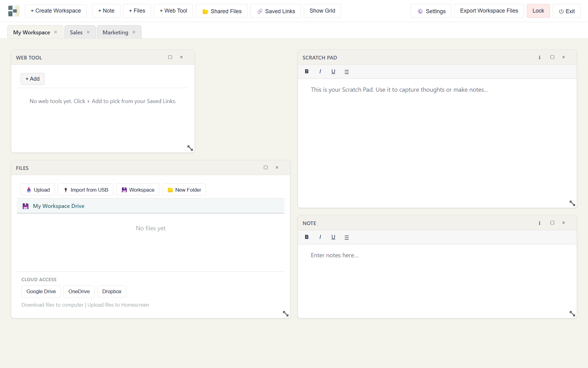Apply bold formatting in the Scratch Pad
Viewport: 588px width, 368px height.
pyautogui.click(x=307, y=71)
